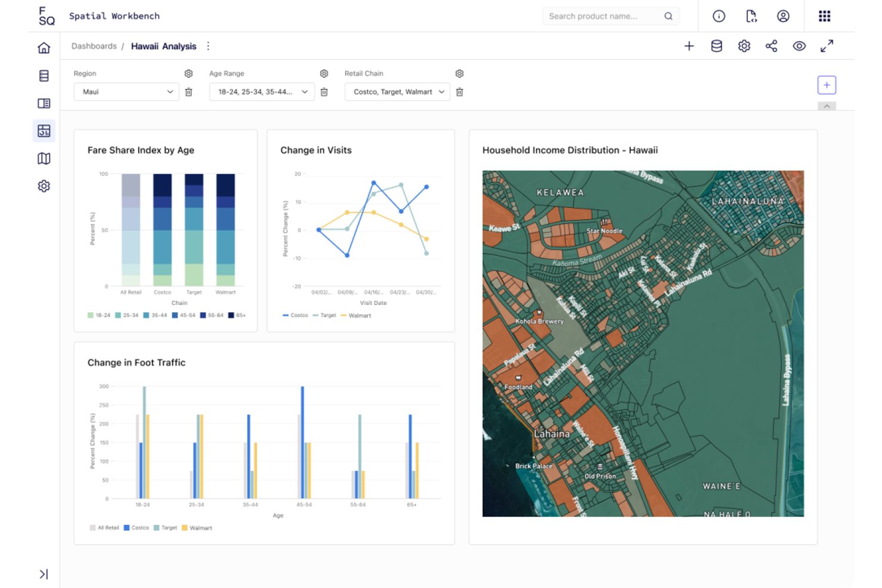
Task: Click the Old Prison label on the map
Action: [x=600, y=476]
